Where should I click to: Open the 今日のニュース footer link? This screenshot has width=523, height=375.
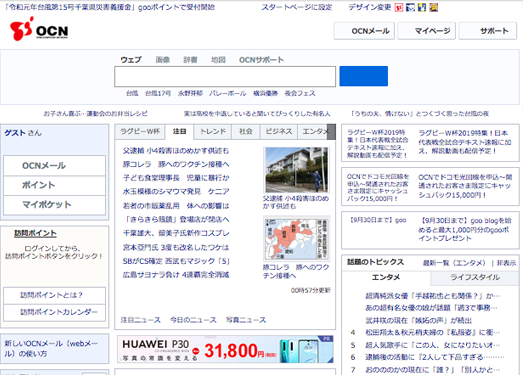pyautogui.click(x=193, y=320)
